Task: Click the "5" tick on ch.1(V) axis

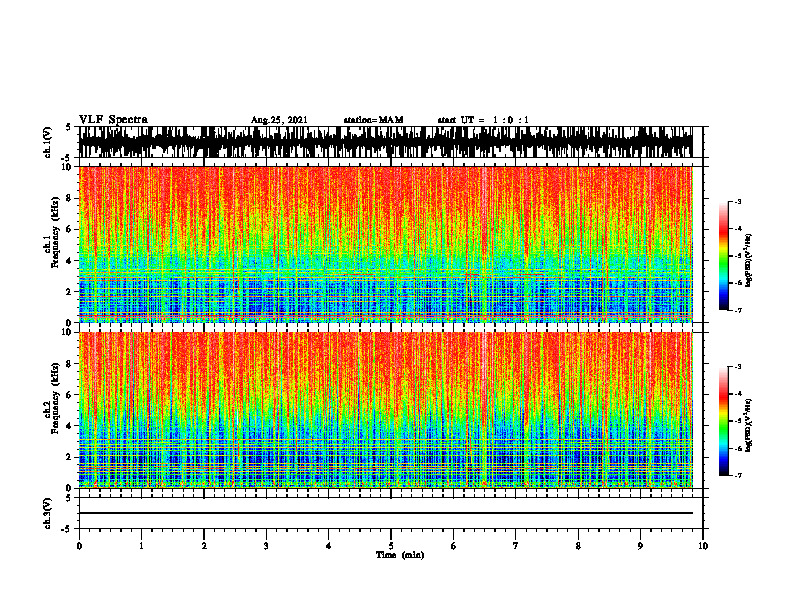Action: (x=70, y=128)
